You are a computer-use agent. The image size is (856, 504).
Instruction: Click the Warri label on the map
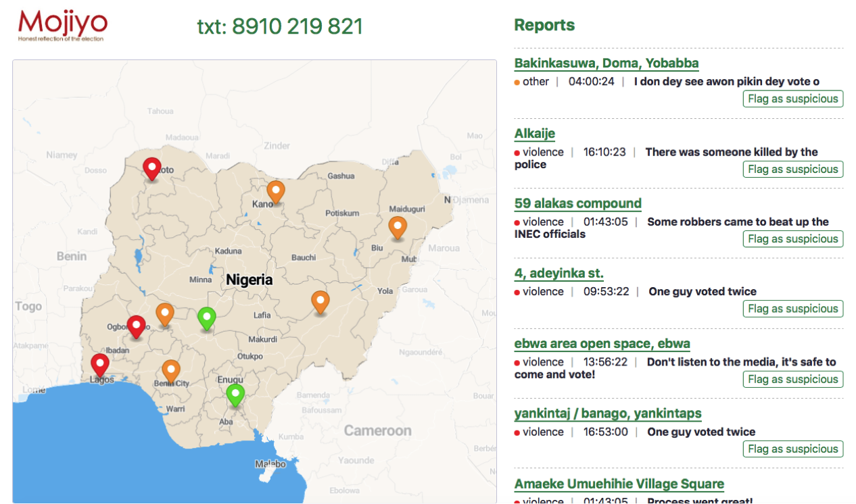pos(175,409)
